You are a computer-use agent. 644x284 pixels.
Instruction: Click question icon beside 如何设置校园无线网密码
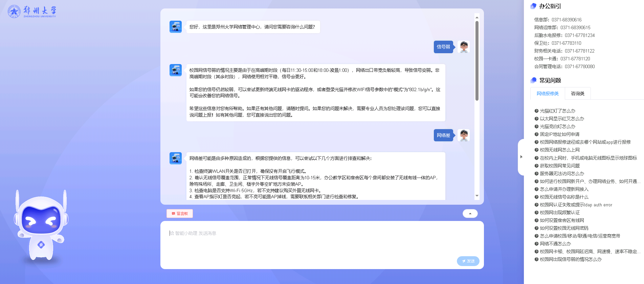coord(536,228)
